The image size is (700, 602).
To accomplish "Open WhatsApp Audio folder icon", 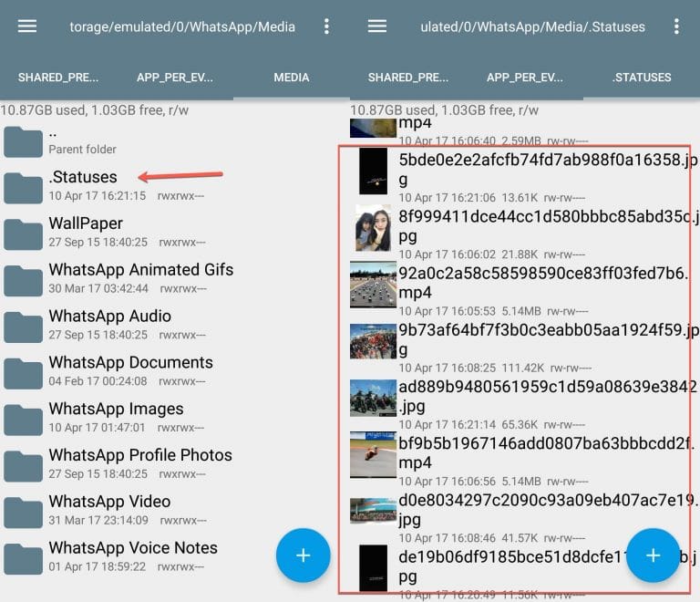I will pyautogui.click(x=23, y=327).
